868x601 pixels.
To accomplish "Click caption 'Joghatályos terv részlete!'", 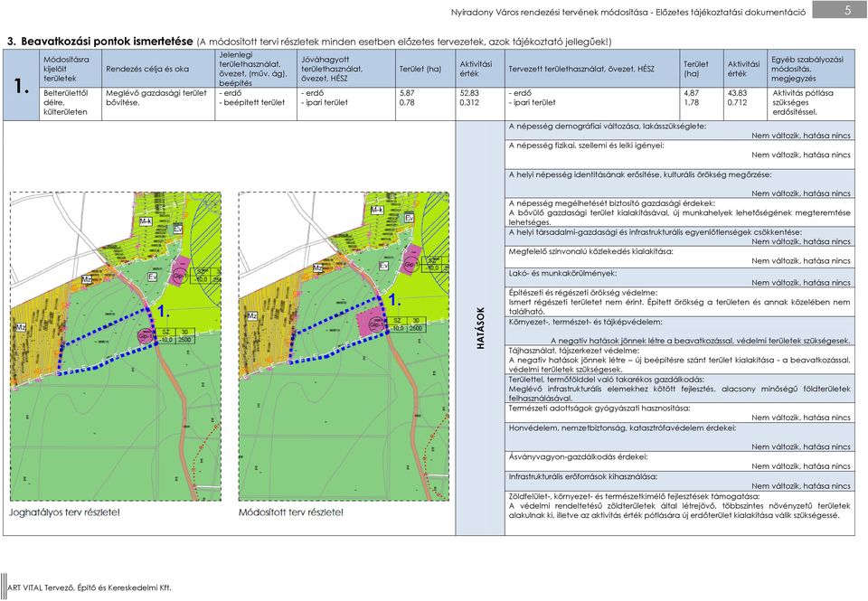I will pos(64,512).
